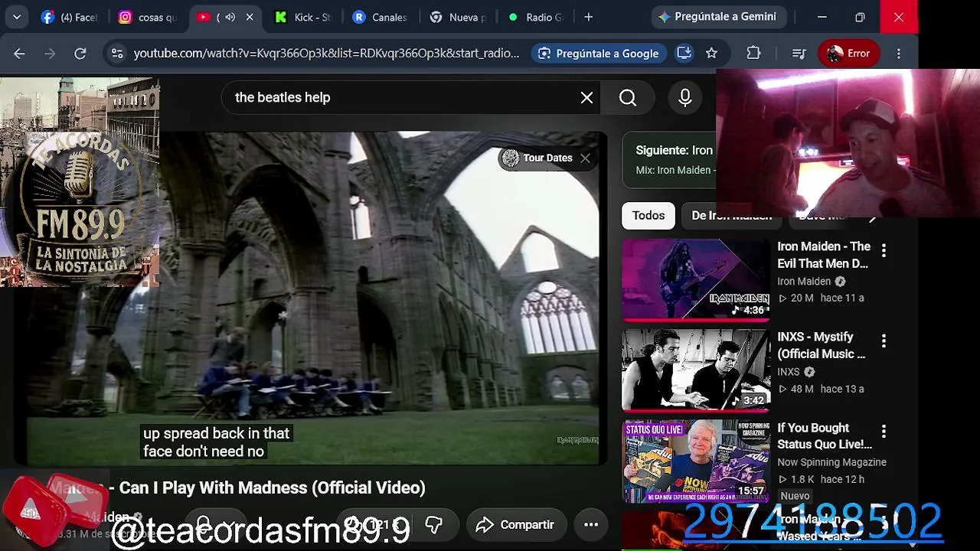Screen dimensions: 980x551
Task: Bookmark this page with the star icon
Action: point(711,53)
